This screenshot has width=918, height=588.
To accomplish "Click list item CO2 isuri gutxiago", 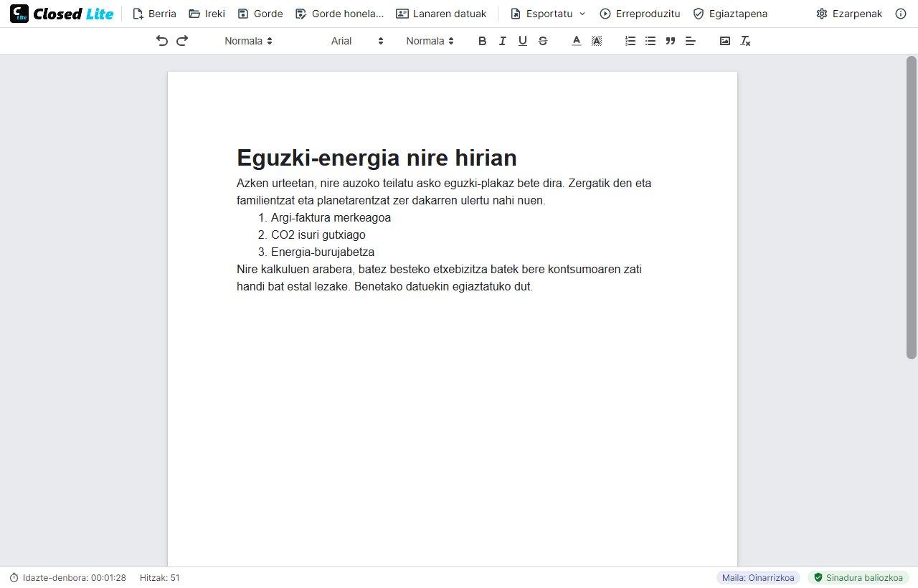I will point(318,235).
